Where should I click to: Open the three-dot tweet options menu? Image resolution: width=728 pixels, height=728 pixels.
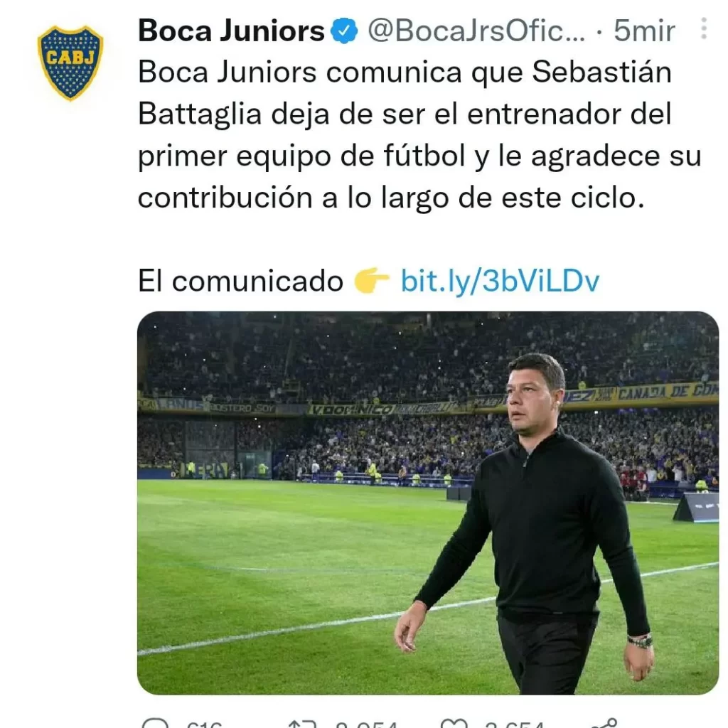704,28
